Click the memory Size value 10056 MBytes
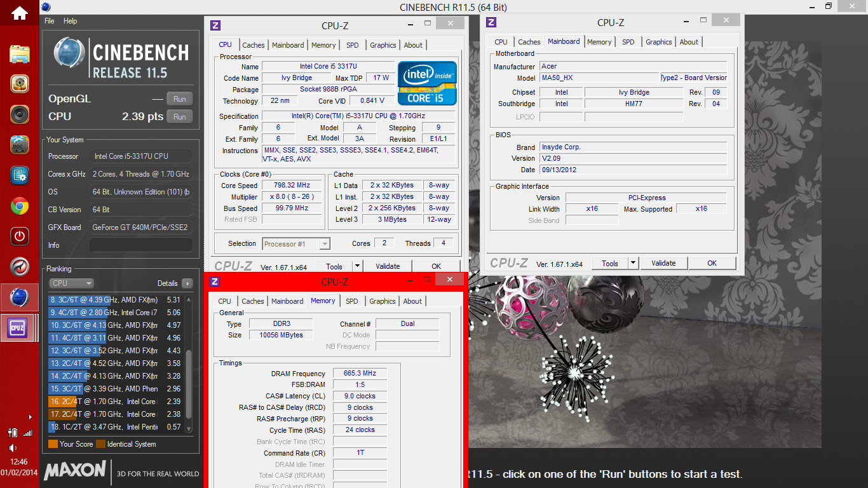The image size is (868, 488). (281, 335)
